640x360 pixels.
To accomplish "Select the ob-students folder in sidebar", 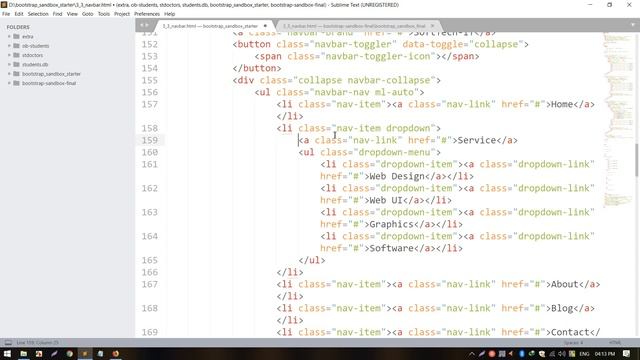I will pos(36,46).
